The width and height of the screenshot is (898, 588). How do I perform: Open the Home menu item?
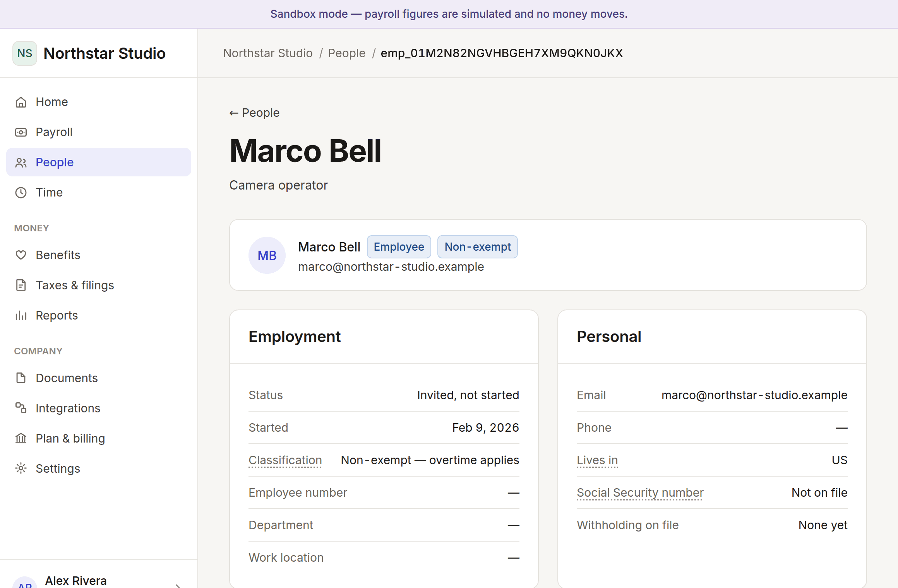[99, 102]
